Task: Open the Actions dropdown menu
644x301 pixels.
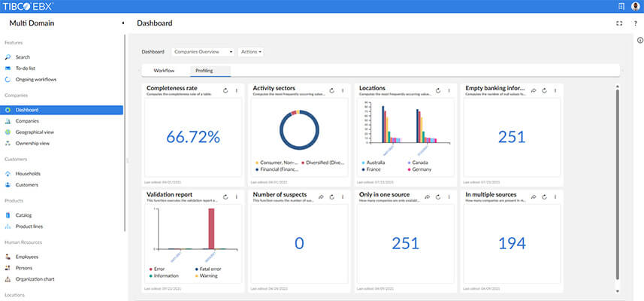Action: [251, 52]
